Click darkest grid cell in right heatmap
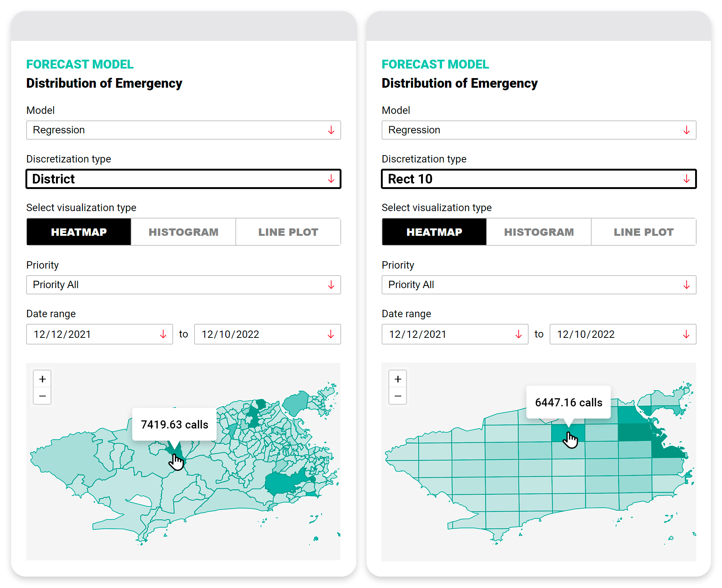Screen dimensions: 722x588 tap(634, 432)
